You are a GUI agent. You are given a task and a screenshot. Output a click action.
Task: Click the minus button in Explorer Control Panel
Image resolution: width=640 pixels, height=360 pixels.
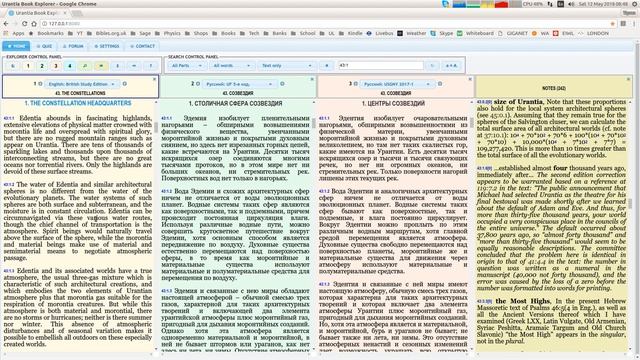coord(134,66)
